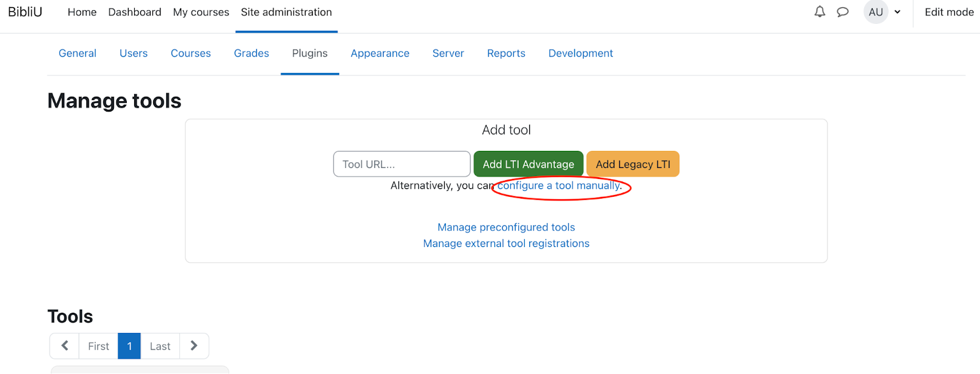Click the Add LTI Advantage button
The height and width of the screenshot is (374, 980).
coord(529,164)
